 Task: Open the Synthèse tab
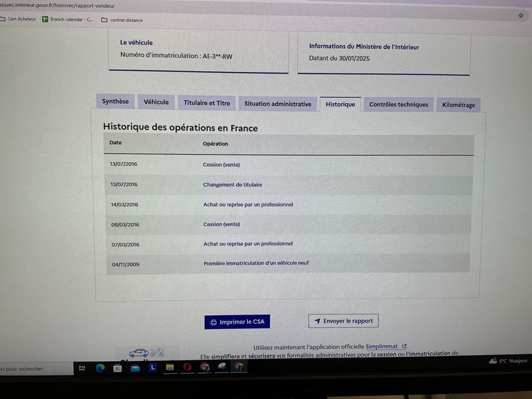115,101
